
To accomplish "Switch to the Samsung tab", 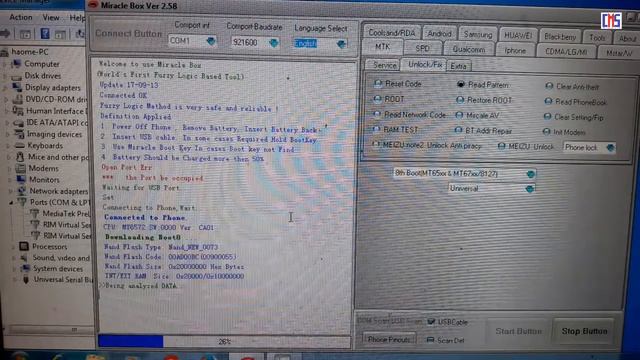I will pos(478,35).
